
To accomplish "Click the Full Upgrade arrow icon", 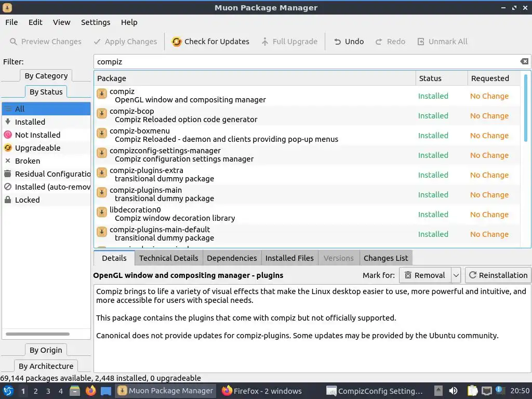I will pos(264,42).
